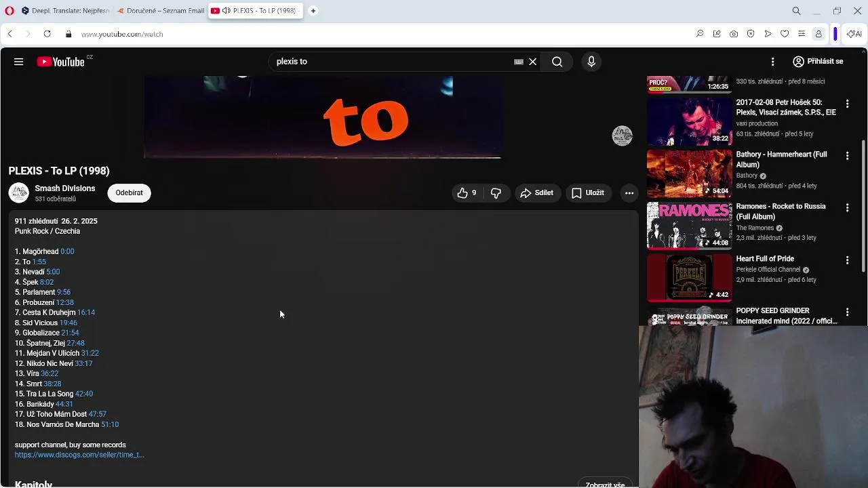Open more actions menu beside Uložit
The image size is (868, 488).
[629, 193]
